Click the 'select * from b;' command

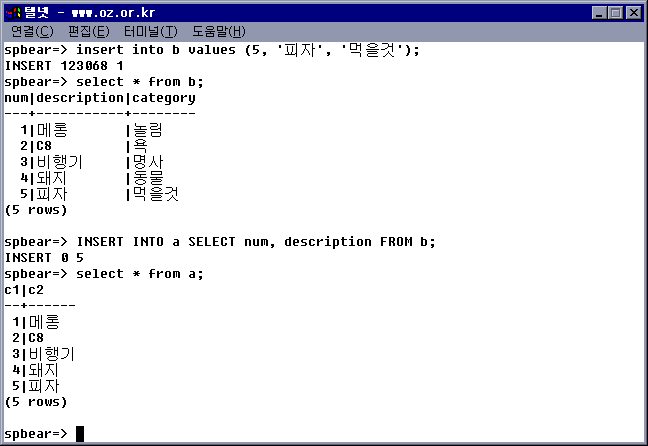click(140, 82)
